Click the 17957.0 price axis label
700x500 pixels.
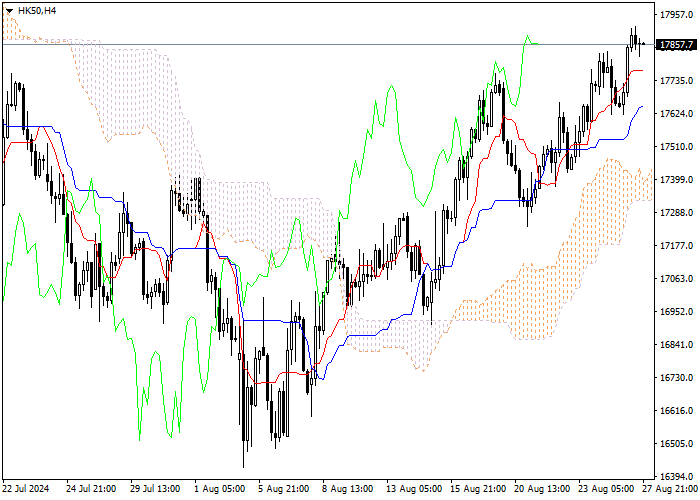(x=676, y=15)
